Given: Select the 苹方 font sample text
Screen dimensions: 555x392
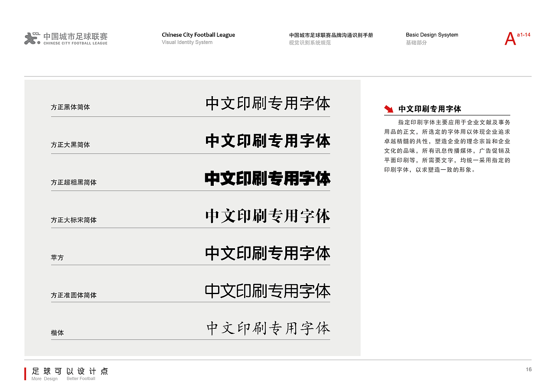Looking at the screenshot, I should coord(268,252).
